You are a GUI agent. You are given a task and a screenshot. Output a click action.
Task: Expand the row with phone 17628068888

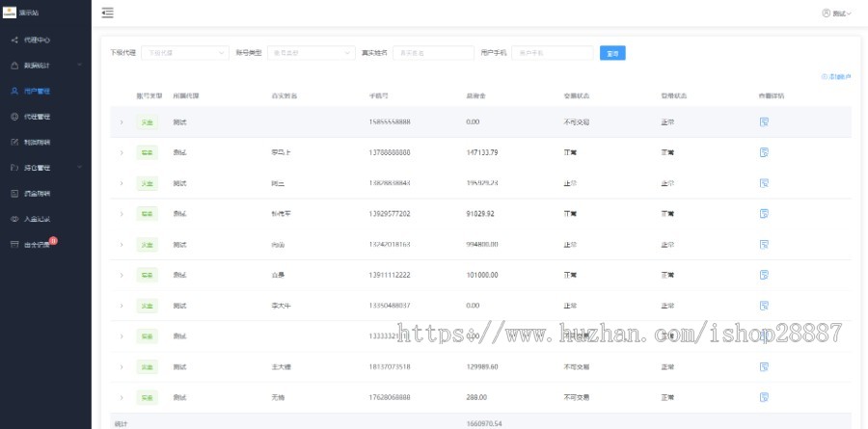click(x=122, y=397)
